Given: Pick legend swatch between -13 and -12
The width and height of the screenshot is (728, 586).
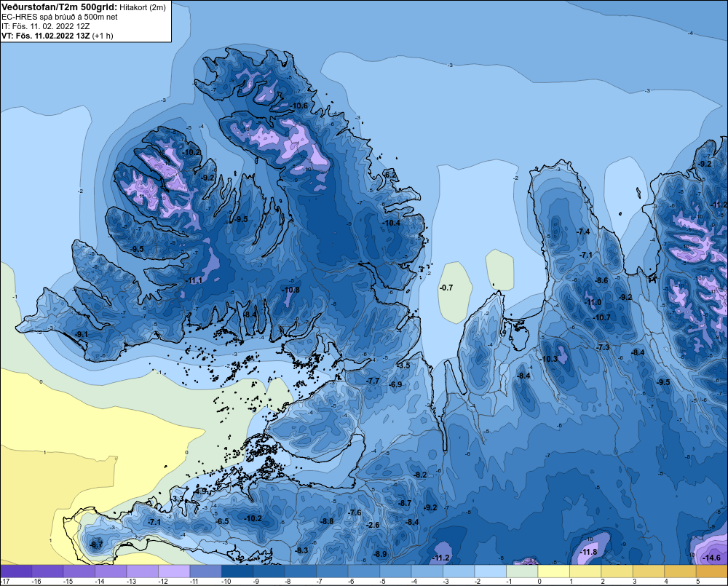Looking at the screenshot, I should click(143, 571).
